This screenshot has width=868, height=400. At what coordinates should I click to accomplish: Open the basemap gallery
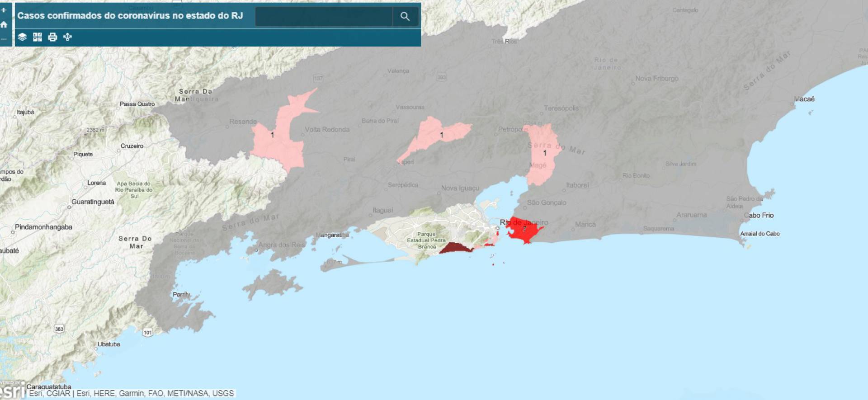pos(38,37)
